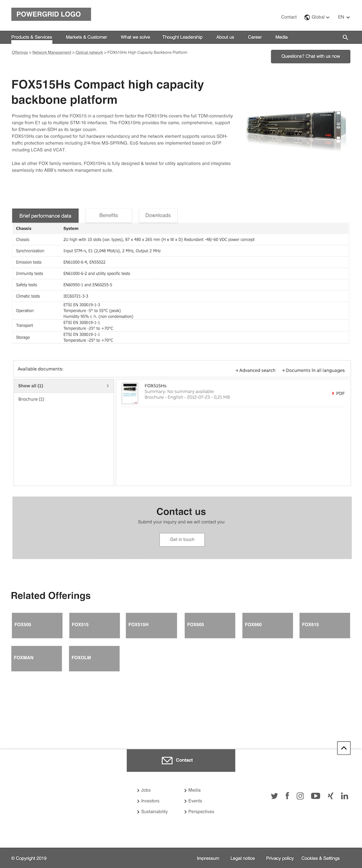Click the FOX515Hs product photo
Screen dimensions: 362x868
tap(297, 129)
